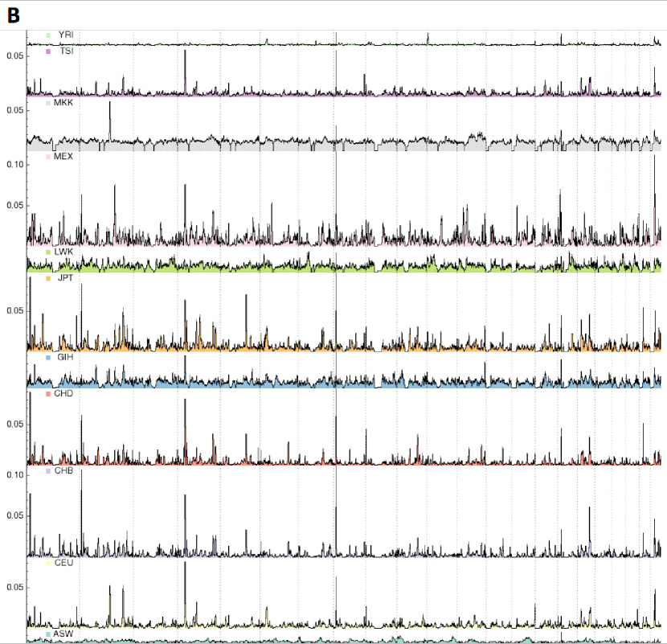Image resolution: width=667 pixels, height=644 pixels.
Task: Click the CEU yellow legend swatch
Action: coord(48,563)
